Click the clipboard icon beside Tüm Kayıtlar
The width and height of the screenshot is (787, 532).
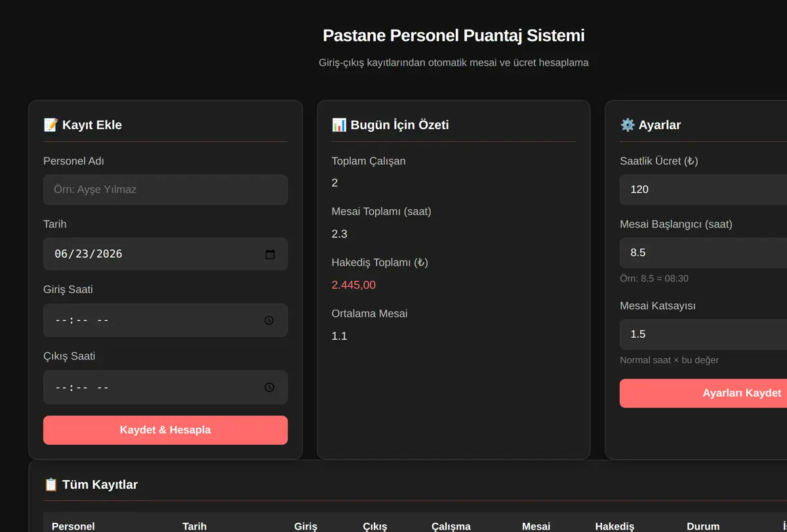[x=50, y=485]
